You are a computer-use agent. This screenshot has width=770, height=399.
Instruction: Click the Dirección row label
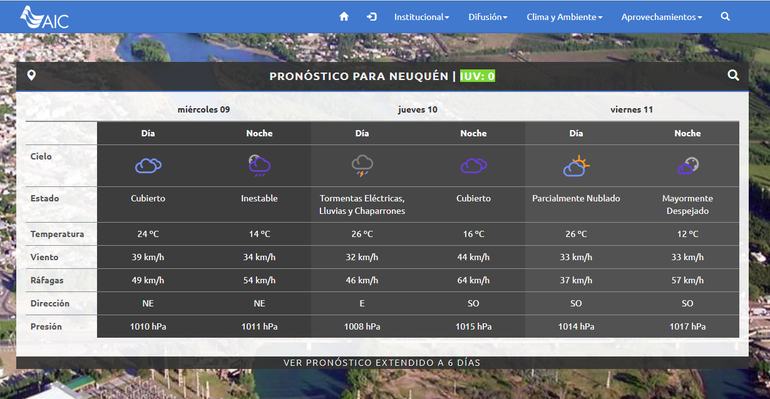(x=50, y=303)
